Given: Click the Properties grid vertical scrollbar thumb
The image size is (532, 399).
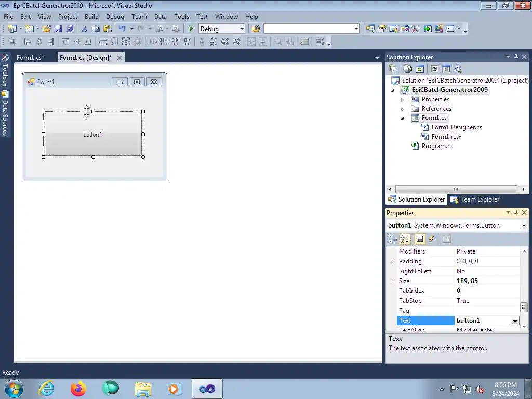Looking at the screenshot, I should click(x=524, y=307).
